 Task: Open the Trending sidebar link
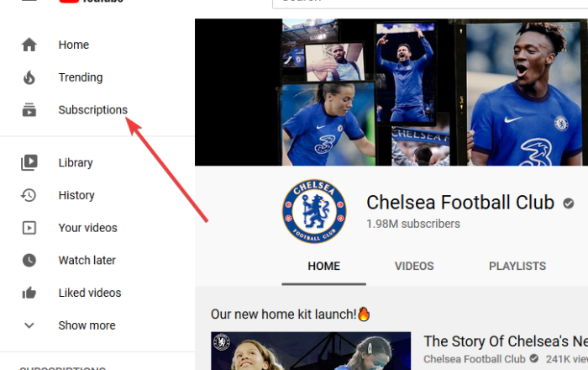tap(81, 77)
